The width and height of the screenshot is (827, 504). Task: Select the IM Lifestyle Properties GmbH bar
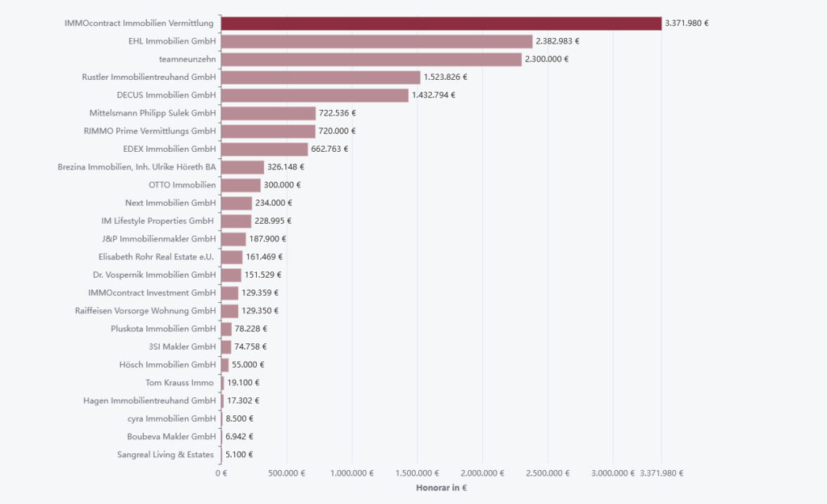(x=236, y=220)
